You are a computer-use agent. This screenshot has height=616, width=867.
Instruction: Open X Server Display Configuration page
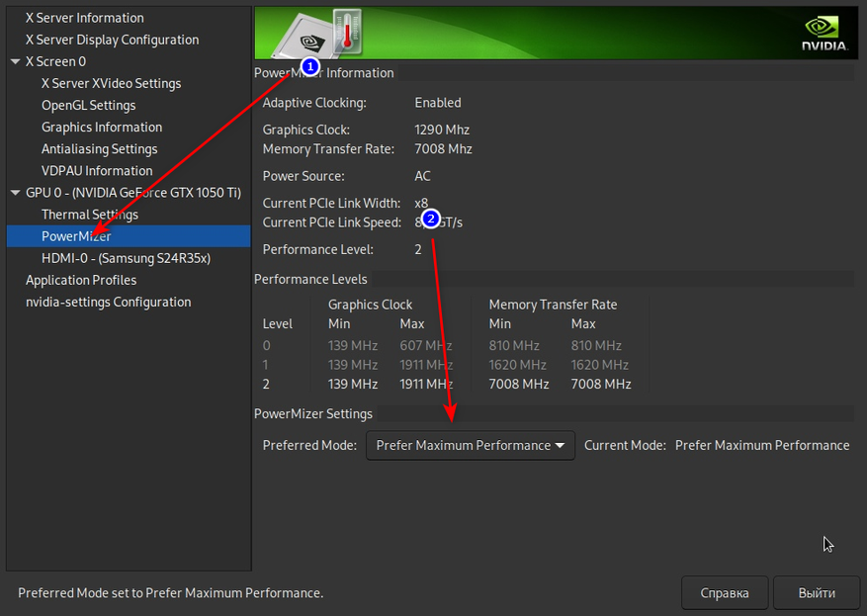(112, 40)
